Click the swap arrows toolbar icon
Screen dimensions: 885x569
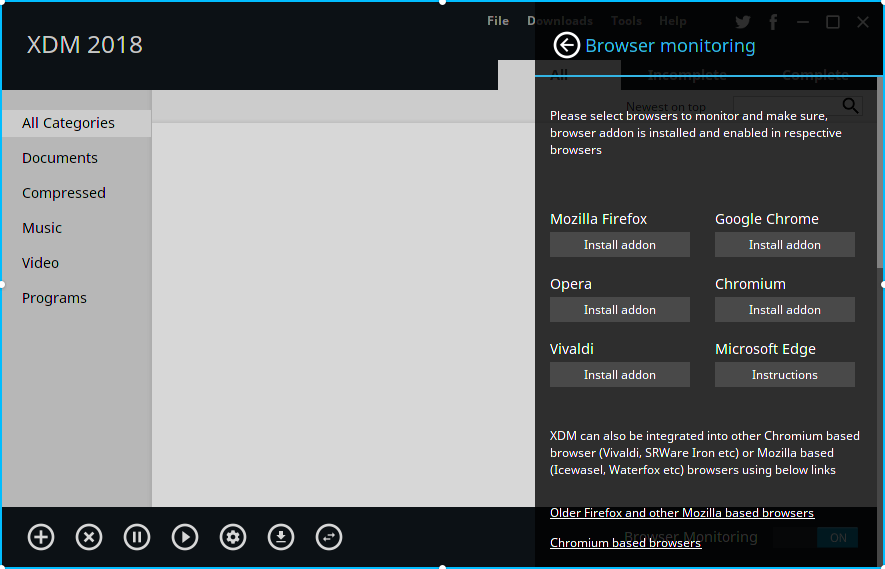(329, 537)
